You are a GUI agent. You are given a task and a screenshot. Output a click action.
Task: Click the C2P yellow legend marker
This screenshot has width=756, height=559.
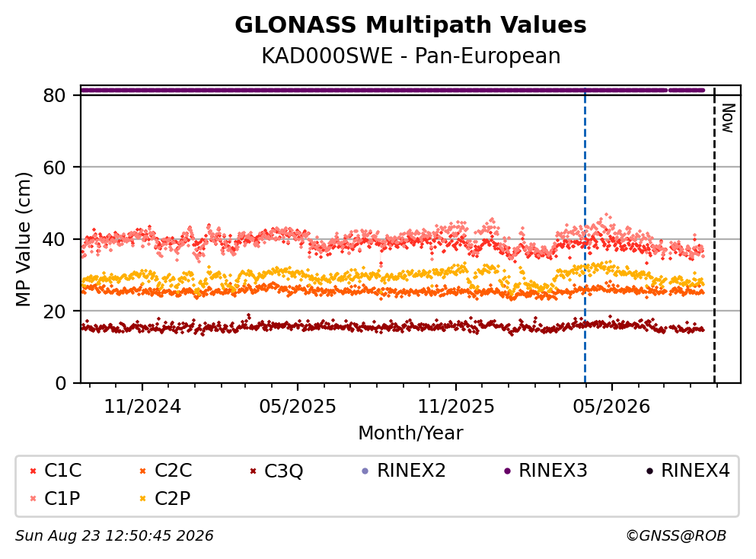142,499
